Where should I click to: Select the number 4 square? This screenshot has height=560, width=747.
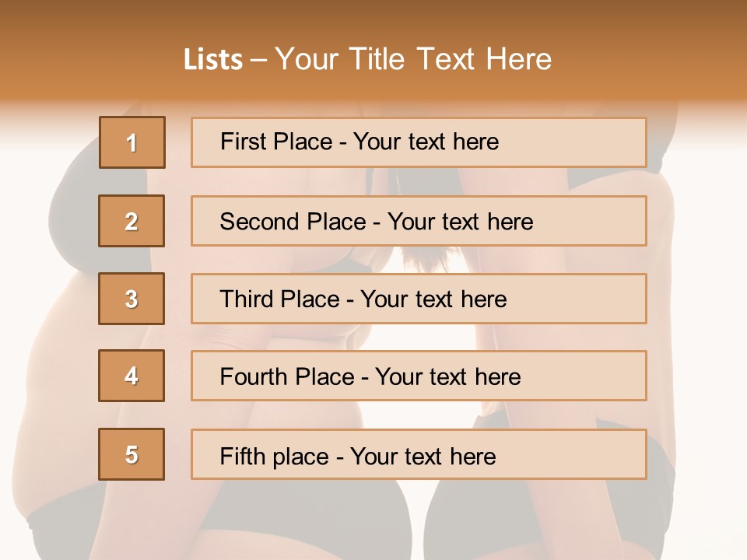(132, 376)
